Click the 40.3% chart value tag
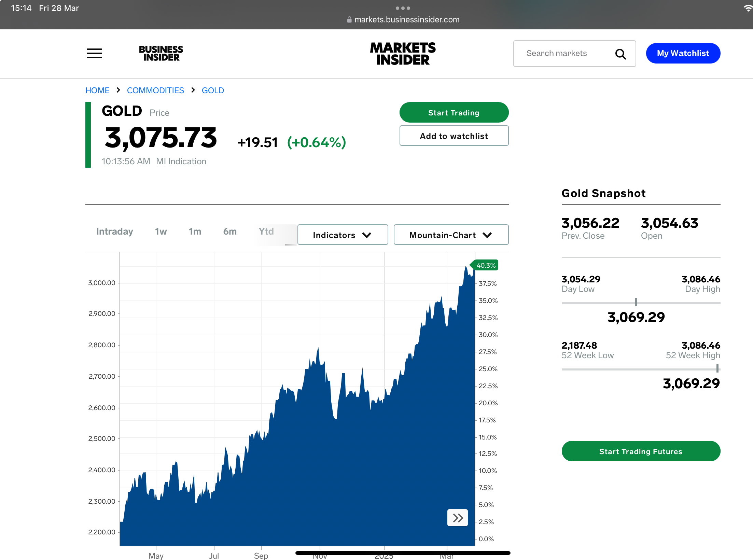 485,265
